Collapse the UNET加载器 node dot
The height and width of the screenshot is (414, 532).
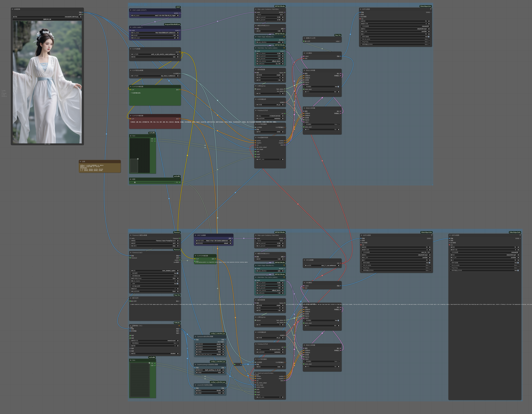pyautogui.click(x=195, y=235)
